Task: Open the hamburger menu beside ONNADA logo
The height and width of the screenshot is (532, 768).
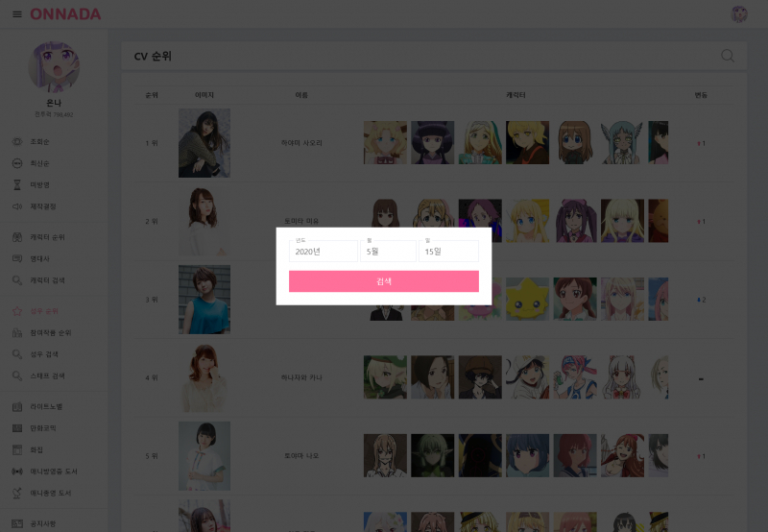Action: point(16,14)
